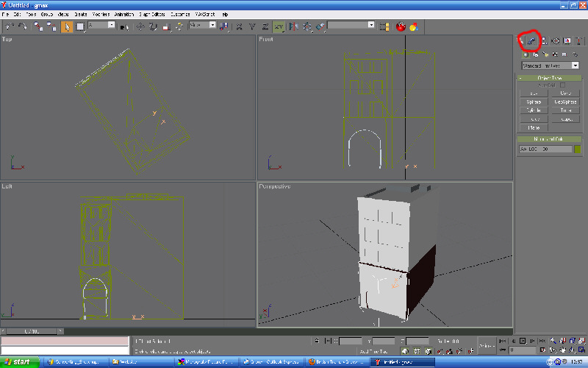Toggle the Selection Lock padlock icon
This screenshot has height=368, width=588.
[317, 341]
